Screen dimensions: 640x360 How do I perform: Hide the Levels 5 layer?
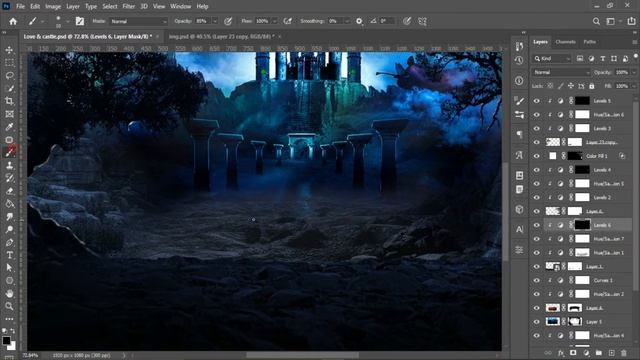point(537,101)
